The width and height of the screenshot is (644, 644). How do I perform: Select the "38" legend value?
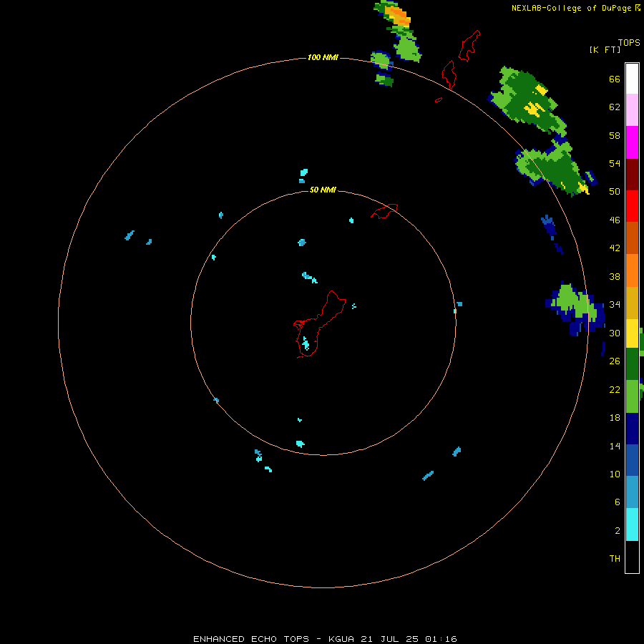[615, 276]
